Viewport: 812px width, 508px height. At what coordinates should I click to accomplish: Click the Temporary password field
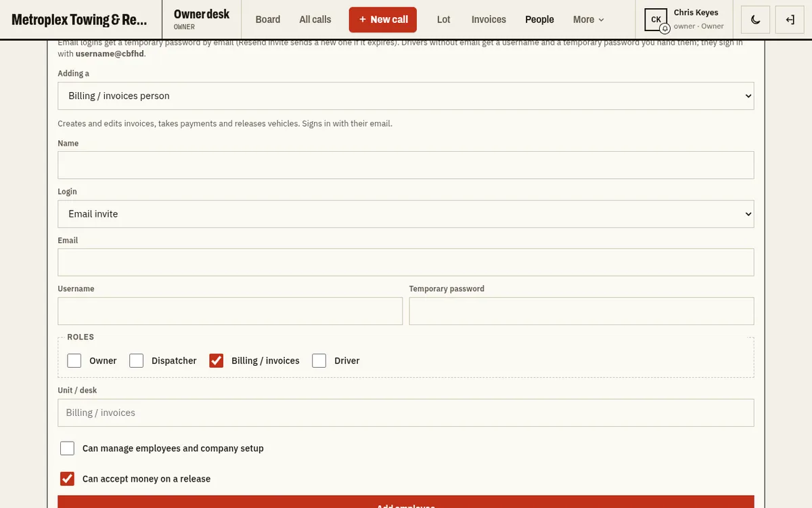pyautogui.click(x=582, y=311)
